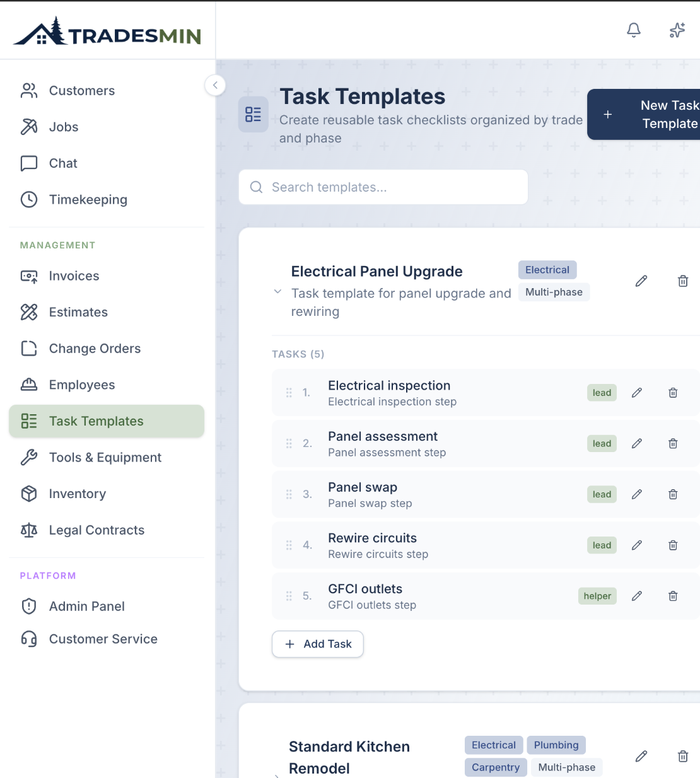
Task: Click helper badge on GFCI outlets
Action: (597, 596)
